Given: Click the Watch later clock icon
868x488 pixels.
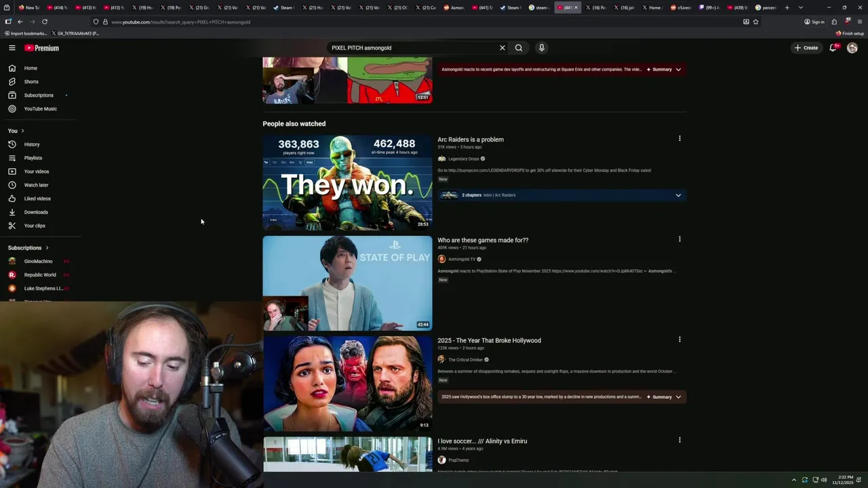Looking at the screenshot, I should (x=12, y=185).
